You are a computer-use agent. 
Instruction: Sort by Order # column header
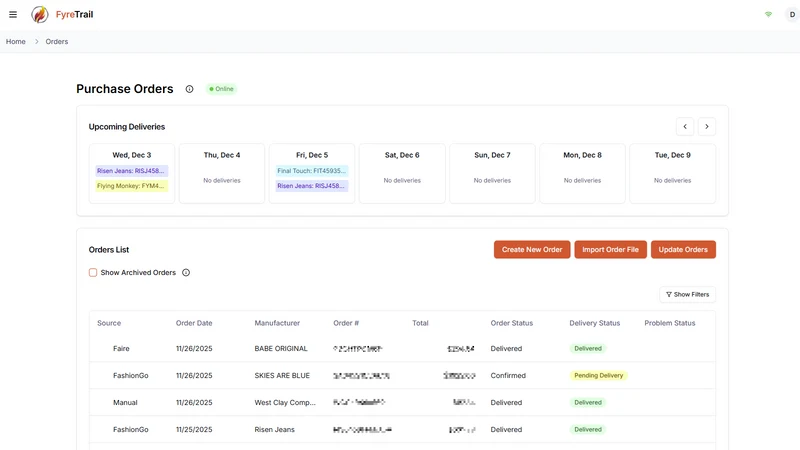pyautogui.click(x=346, y=323)
